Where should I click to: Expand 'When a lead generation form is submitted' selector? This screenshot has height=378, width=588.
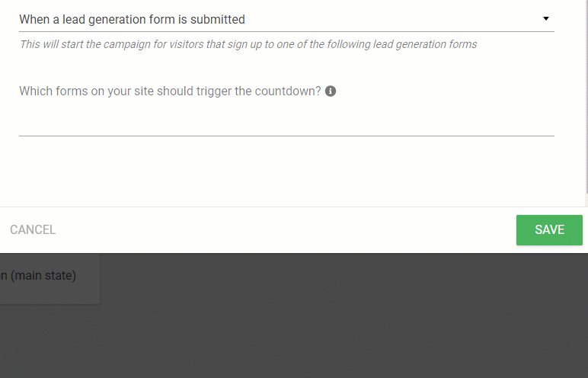tap(286, 19)
